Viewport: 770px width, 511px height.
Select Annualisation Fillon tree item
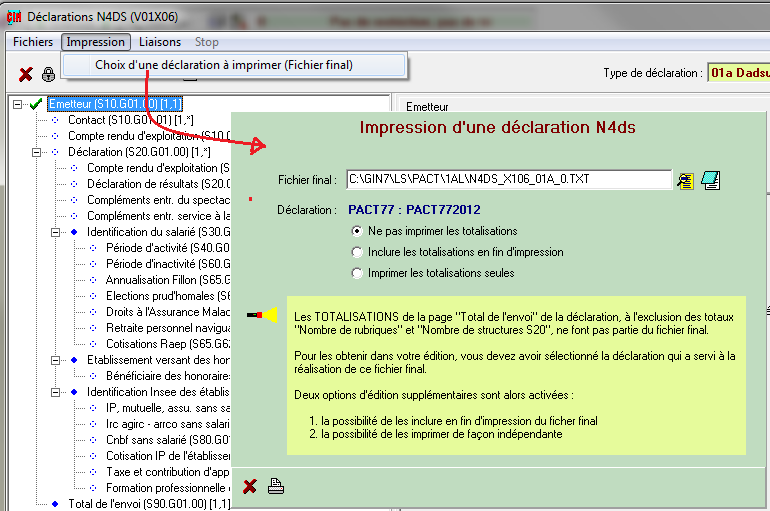click(x=168, y=280)
